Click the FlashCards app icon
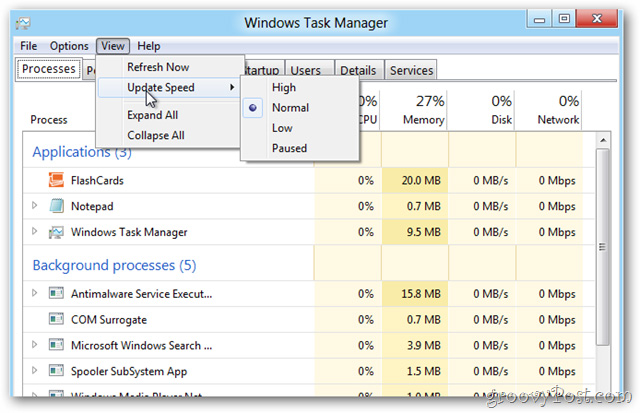The height and width of the screenshot is (413, 640). (56, 180)
